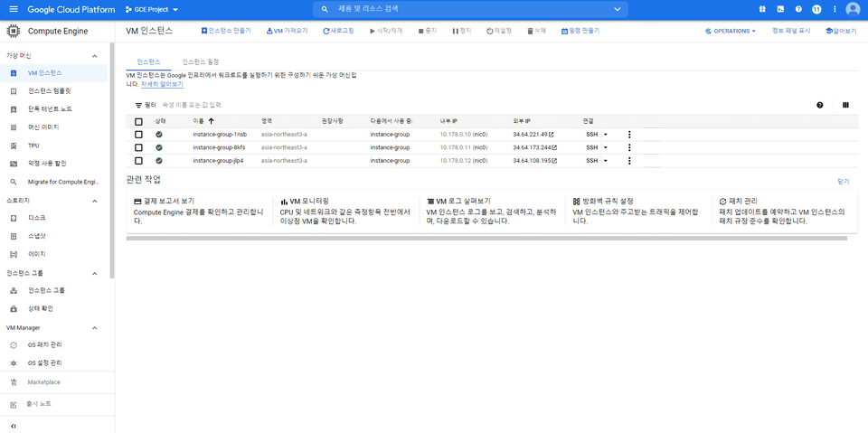Viewport: 868px width, 433px height.
Task: Open GCE Project selector dropdown
Action: pyautogui.click(x=152, y=9)
